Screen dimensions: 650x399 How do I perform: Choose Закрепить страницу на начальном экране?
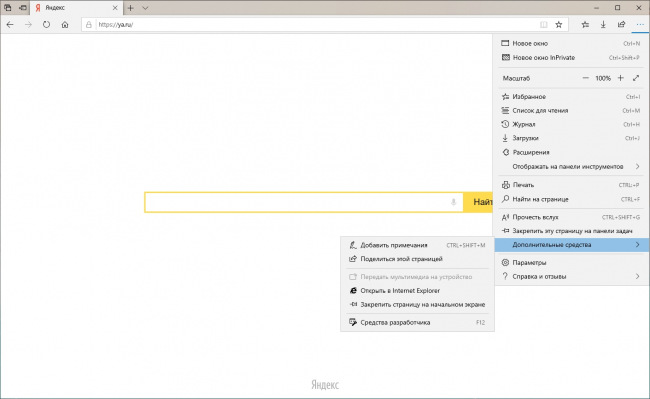pyautogui.click(x=417, y=305)
